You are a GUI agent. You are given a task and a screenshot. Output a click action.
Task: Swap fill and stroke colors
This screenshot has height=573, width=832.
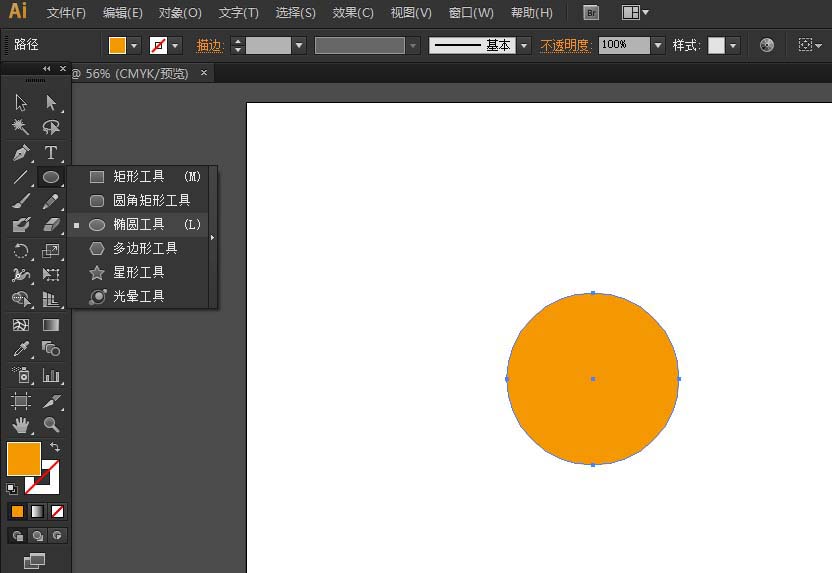55,447
